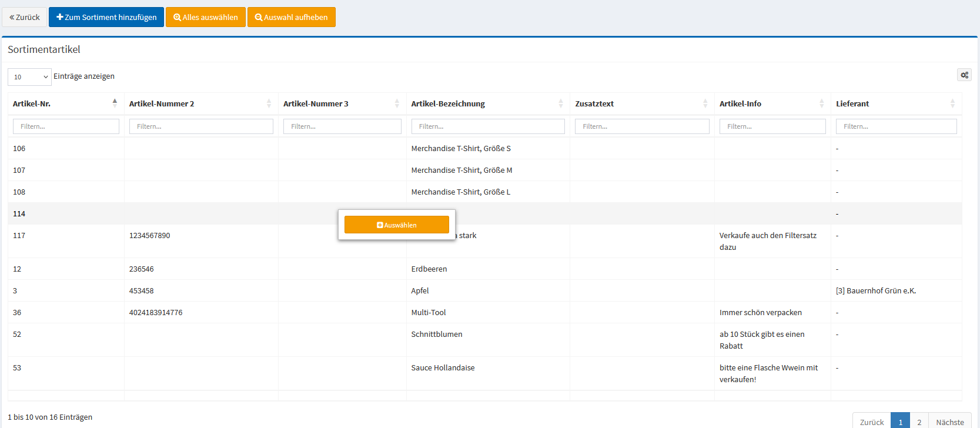Sort by Artikel-Info column arrows

(821, 103)
